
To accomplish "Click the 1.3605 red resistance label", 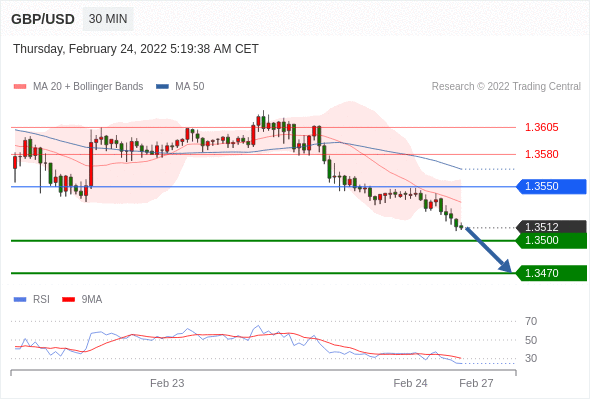I will (541, 128).
